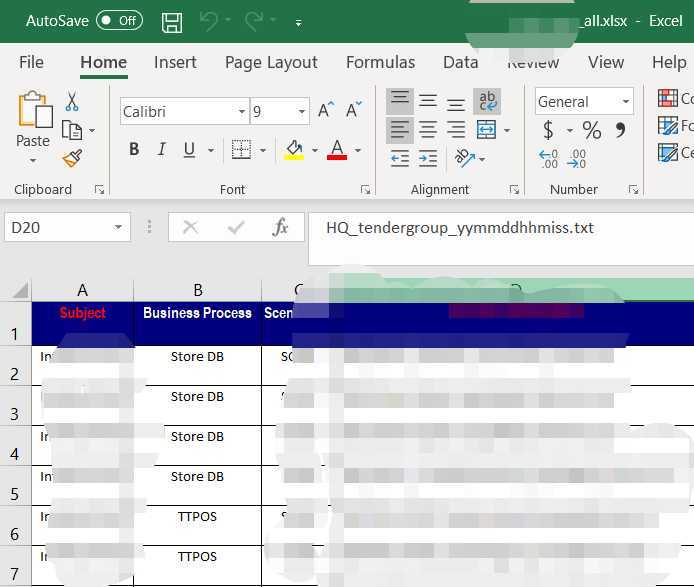694x587 pixels.
Task: Increase decimal places
Action: tap(549, 158)
